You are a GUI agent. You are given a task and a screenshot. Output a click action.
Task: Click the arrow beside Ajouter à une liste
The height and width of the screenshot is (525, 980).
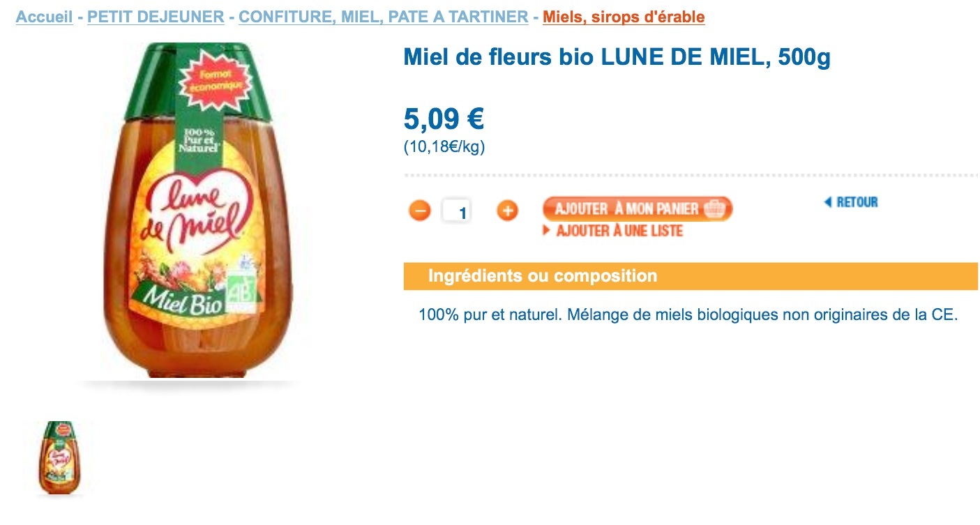coord(547,231)
